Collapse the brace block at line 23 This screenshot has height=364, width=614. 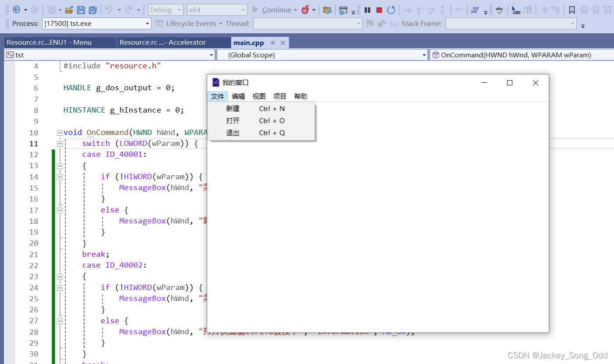60,276
